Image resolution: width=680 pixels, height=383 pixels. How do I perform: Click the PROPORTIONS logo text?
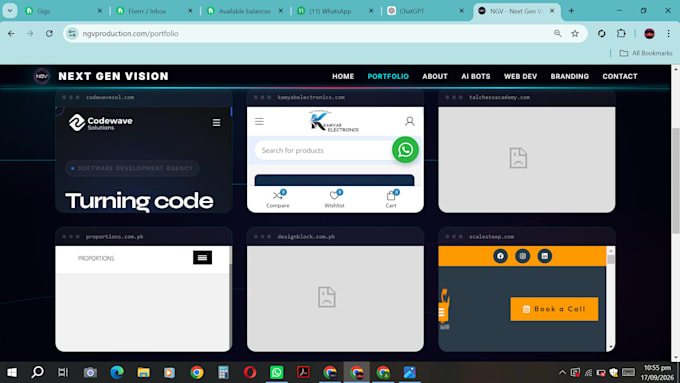pos(96,258)
